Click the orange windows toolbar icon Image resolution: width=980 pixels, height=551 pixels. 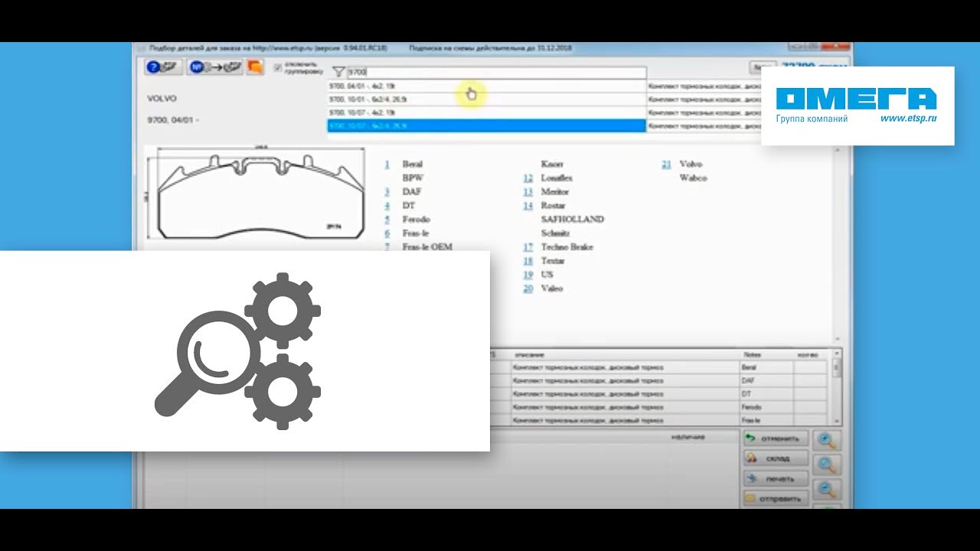point(255,67)
